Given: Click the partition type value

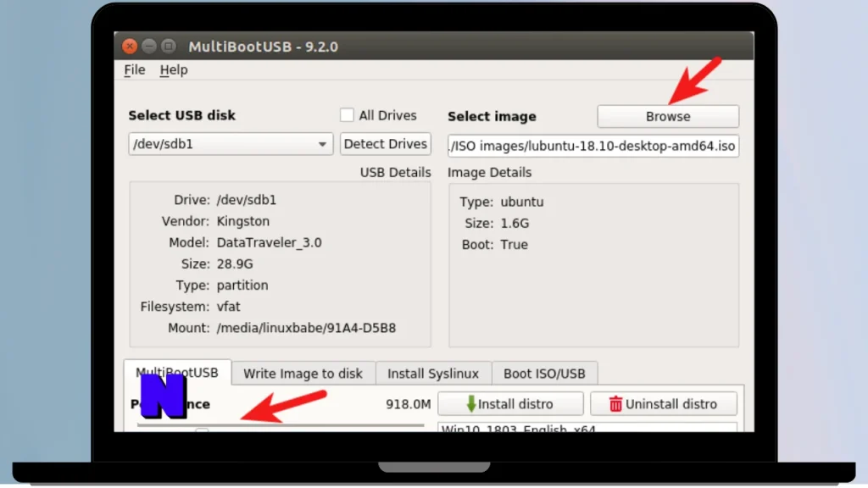Looking at the screenshot, I should tap(242, 286).
